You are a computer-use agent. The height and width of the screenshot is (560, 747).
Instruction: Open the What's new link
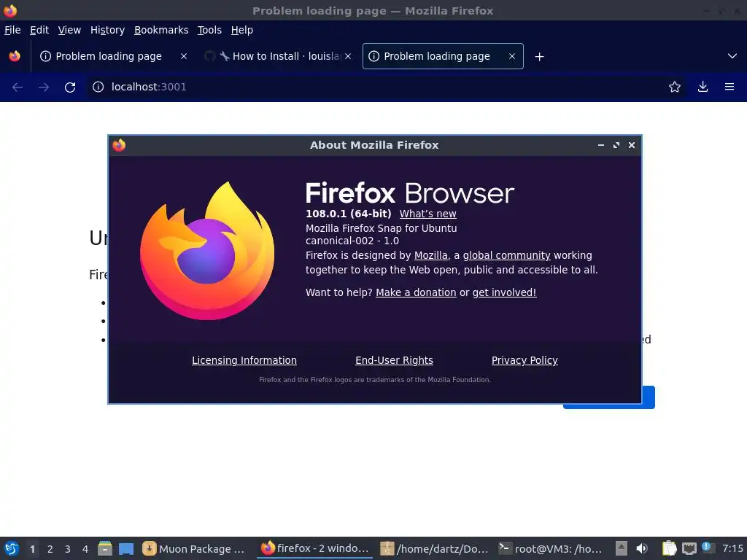pos(427,214)
